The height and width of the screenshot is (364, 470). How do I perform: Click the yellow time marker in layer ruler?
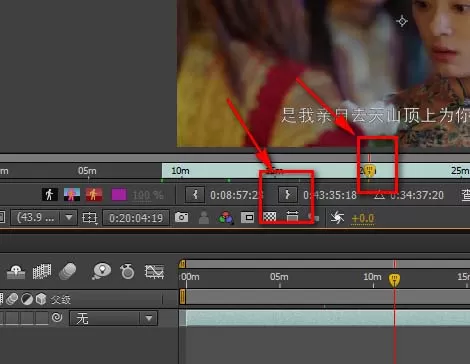369,170
